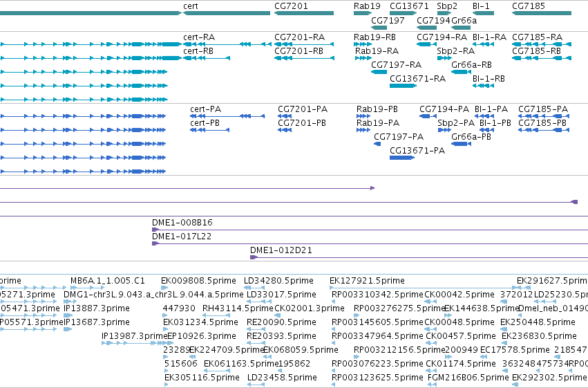
Task: Click the Bl-1 gene feature
Action: (484, 13)
